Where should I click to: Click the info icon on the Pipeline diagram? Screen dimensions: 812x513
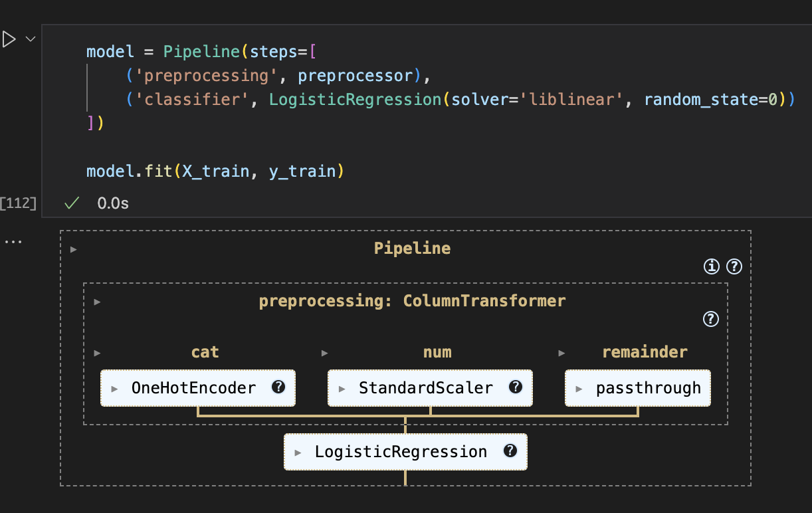711,266
